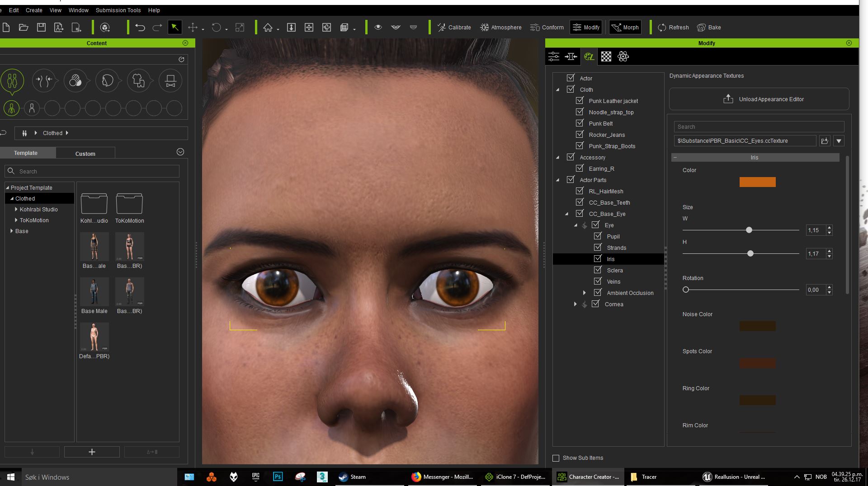The width and height of the screenshot is (868, 486).
Task: Choose the Rotate tool icon
Action: (217, 28)
